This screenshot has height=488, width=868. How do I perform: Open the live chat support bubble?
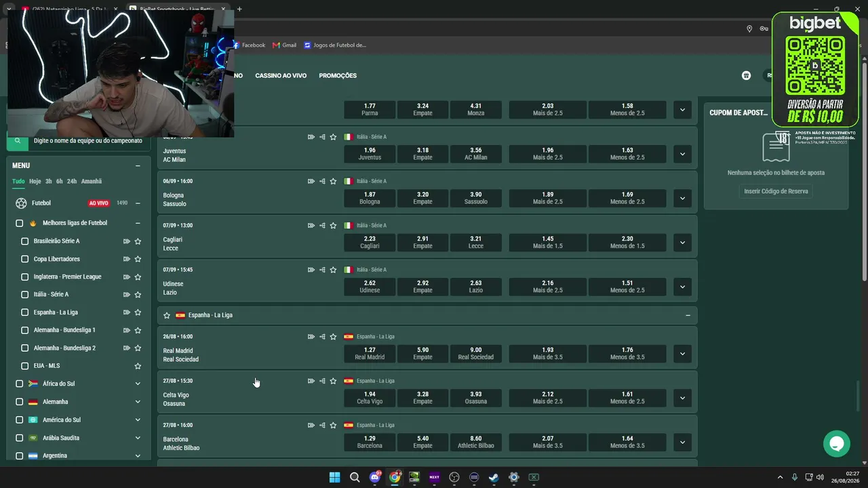[x=836, y=444]
